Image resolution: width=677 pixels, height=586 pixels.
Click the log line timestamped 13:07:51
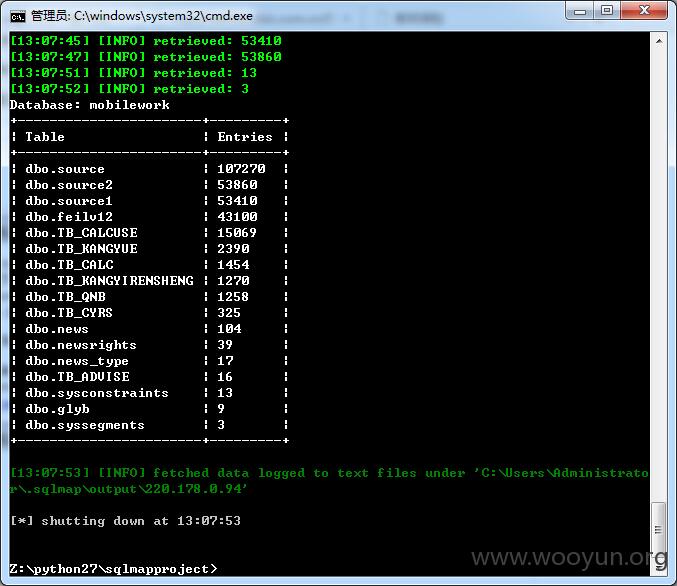click(x=133, y=73)
